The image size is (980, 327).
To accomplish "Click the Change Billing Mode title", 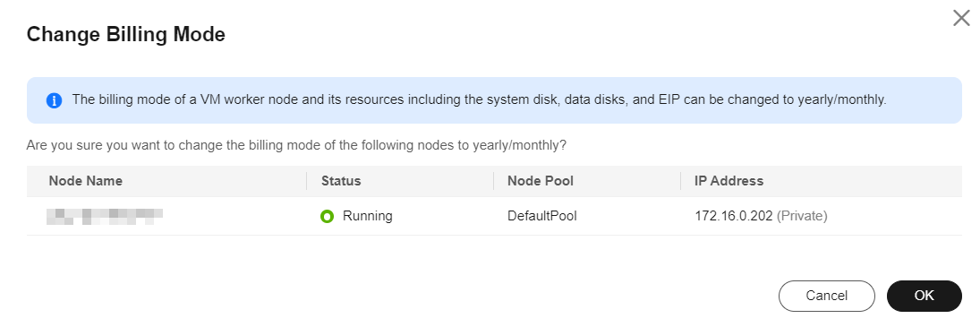I will [x=125, y=34].
